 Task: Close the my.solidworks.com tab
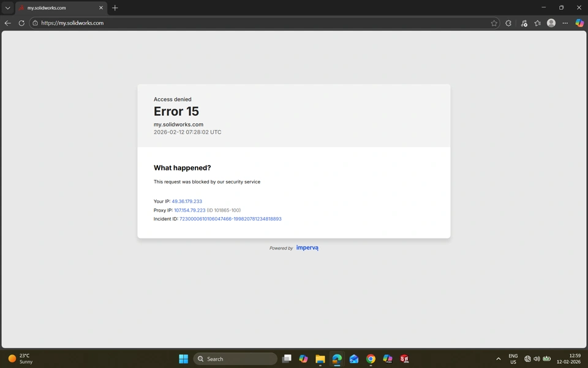pos(101,8)
